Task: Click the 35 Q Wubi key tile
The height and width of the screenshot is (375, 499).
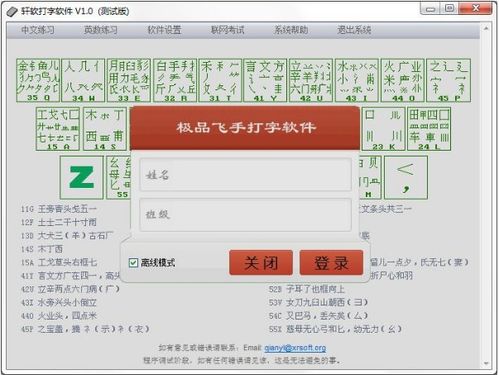Action: (x=38, y=80)
